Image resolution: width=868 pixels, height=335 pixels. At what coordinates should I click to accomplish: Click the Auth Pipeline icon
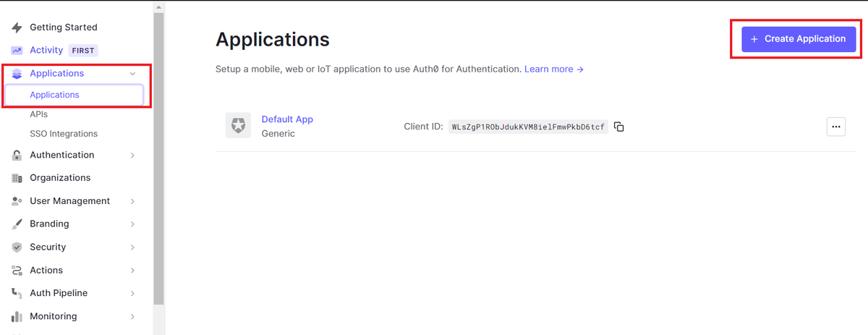pyautogui.click(x=17, y=293)
